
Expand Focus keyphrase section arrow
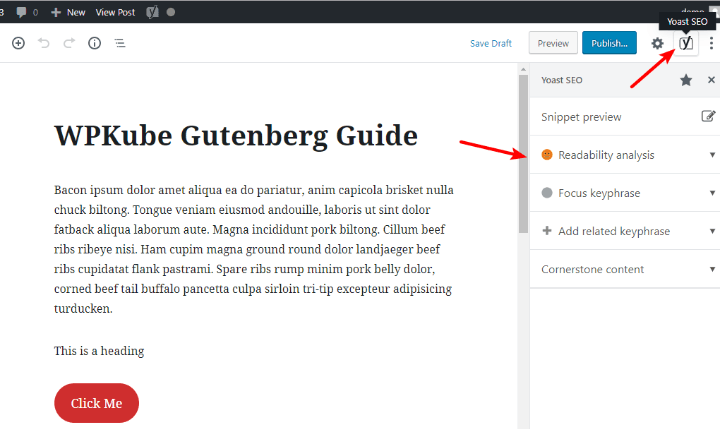pos(712,193)
